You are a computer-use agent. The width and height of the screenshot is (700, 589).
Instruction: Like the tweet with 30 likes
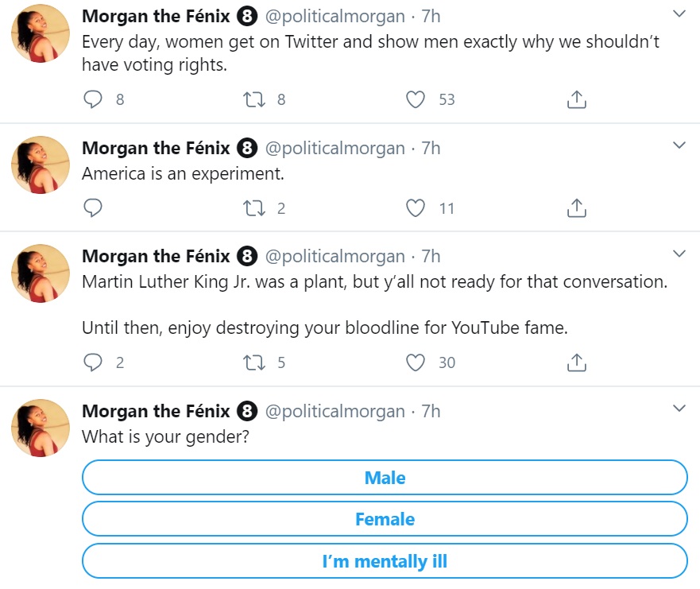pos(416,362)
